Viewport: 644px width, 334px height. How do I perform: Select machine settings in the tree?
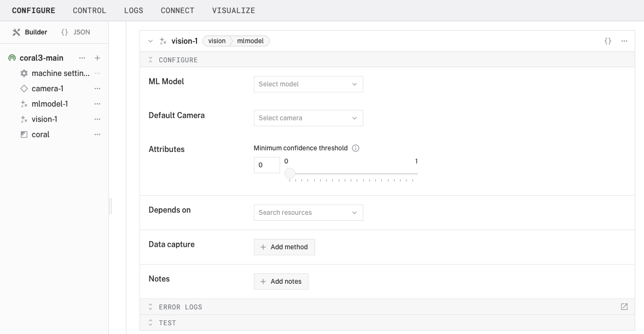point(60,73)
